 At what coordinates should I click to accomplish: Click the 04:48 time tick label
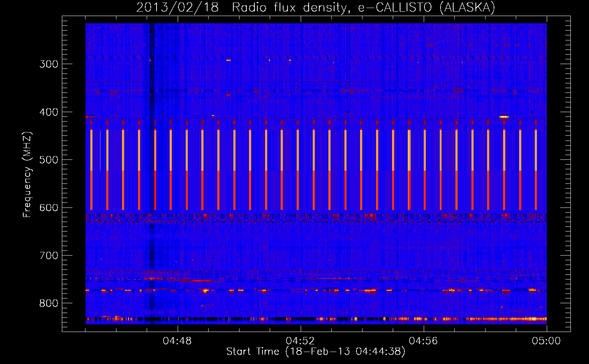pos(177,341)
